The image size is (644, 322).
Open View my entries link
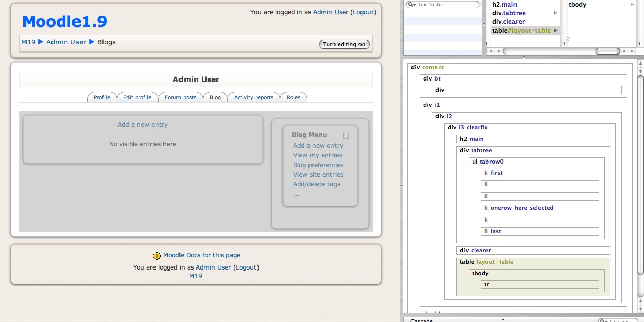pos(318,155)
